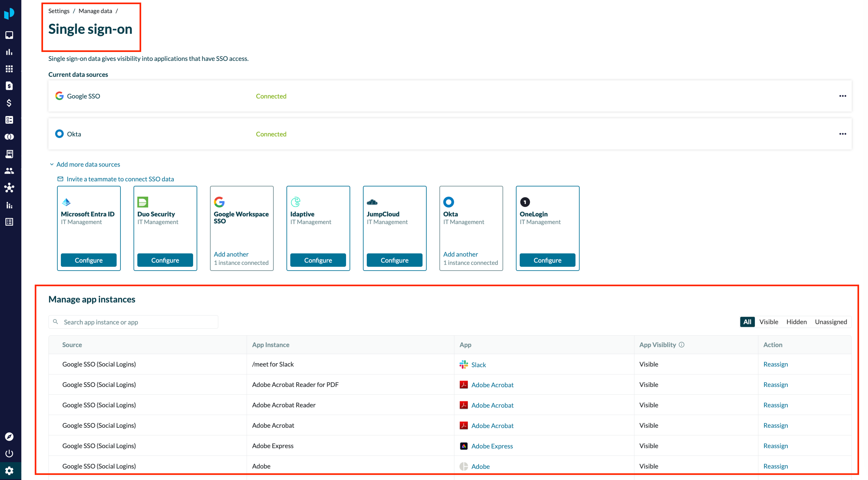Configure Microsoft Entra ID integration
This screenshot has width=868, height=480.
pyautogui.click(x=89, y=260)
